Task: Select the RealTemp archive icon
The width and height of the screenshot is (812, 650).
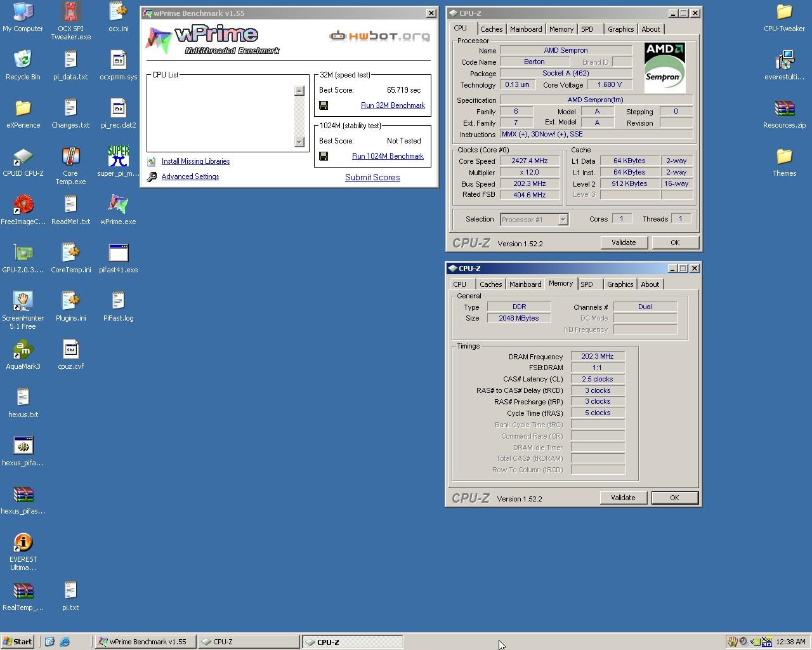Action: click(23, 595)
